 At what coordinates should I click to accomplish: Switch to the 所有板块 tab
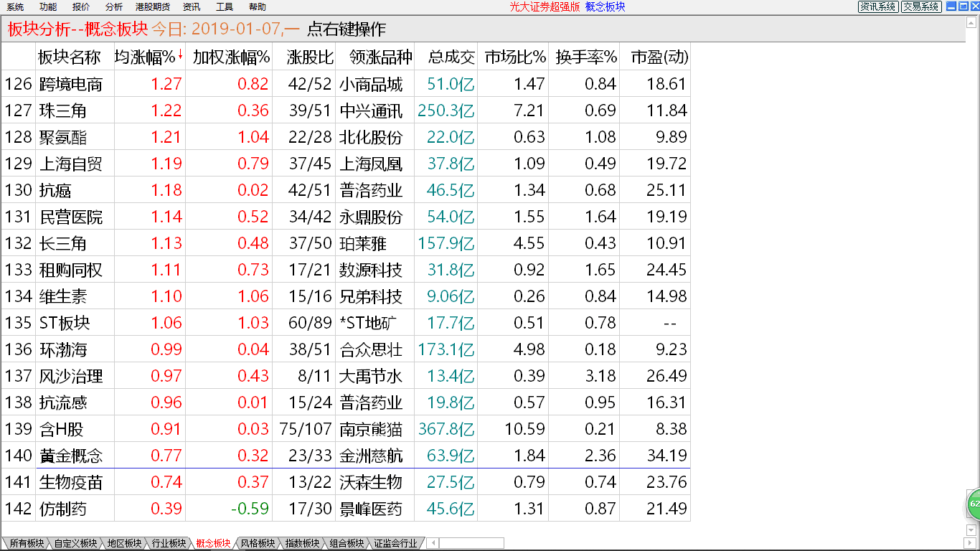point(26,543)
